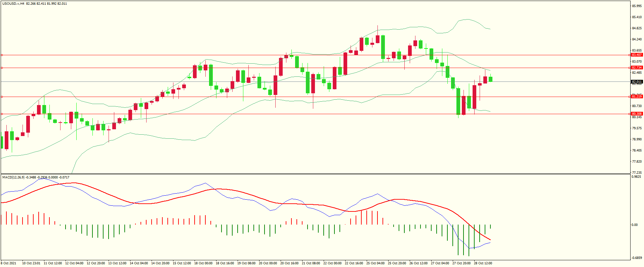
Task: Click the 19 Oct 08:00 time label
Action: coord(246,263)
